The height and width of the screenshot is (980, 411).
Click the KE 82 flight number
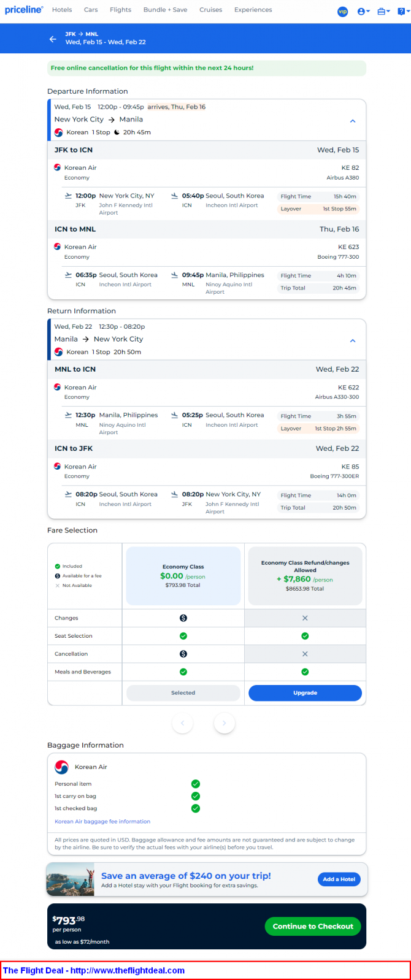click(350, 167)
